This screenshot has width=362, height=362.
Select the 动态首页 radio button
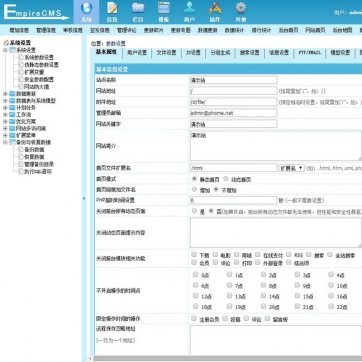(226, 179)
